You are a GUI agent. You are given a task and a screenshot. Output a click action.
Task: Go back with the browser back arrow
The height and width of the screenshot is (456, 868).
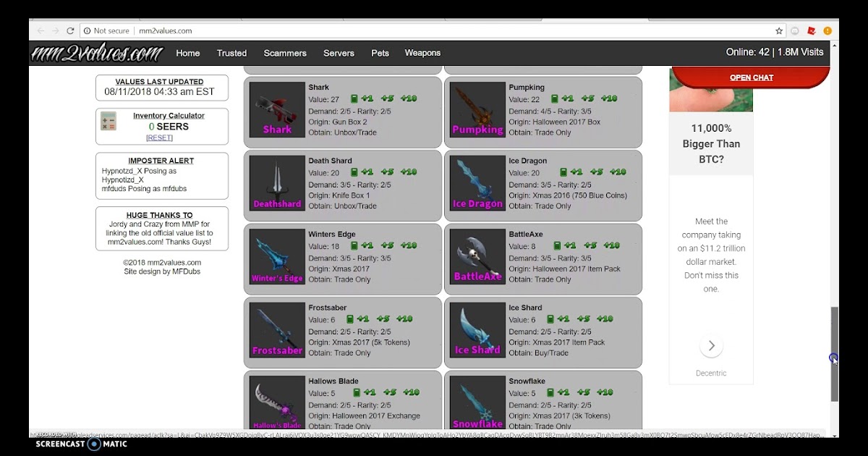coord(41,31)
